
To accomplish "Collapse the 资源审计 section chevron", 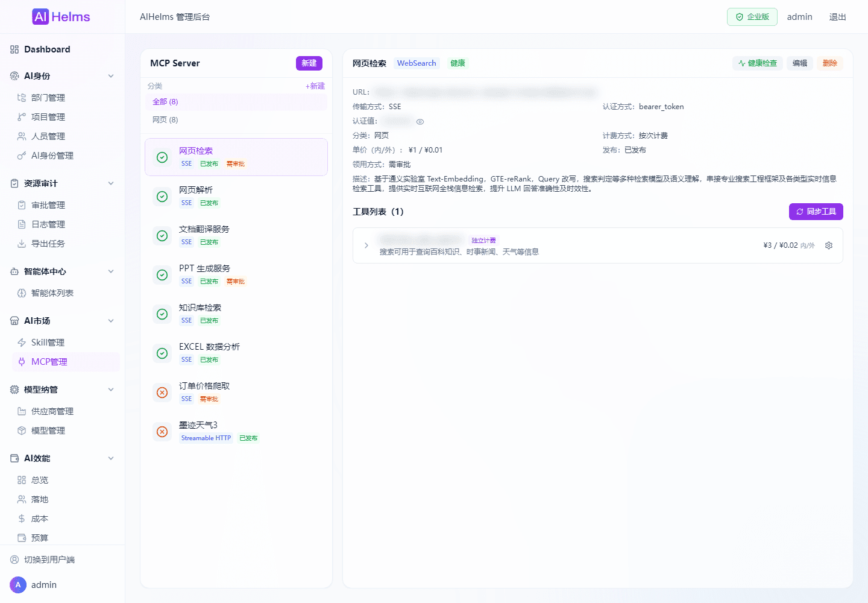I will [111, 183].
